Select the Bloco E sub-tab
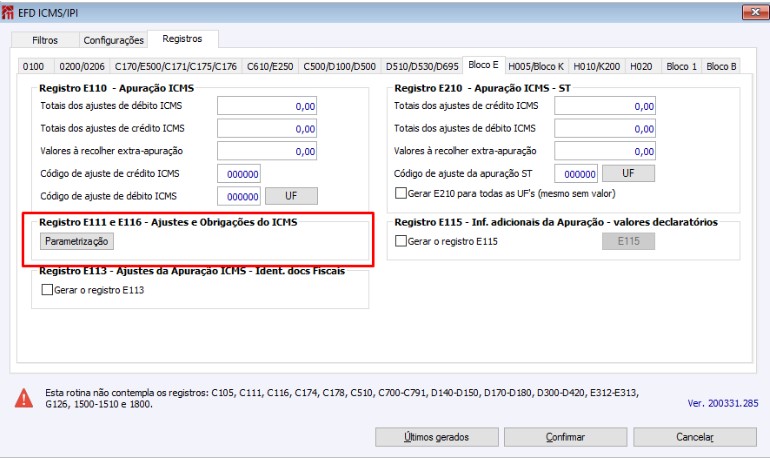Viewport: 770px width, 458px height. pyautogui.click(x=483, y=65)
